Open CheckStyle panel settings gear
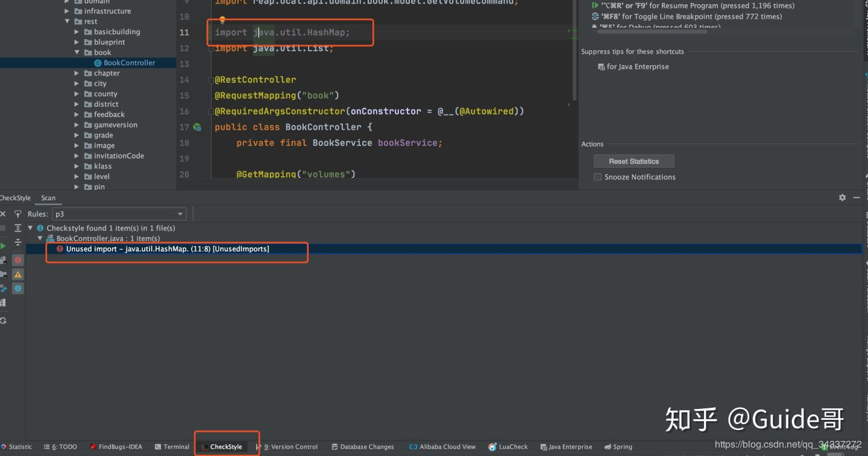Screen dimensions: 868x456 (842, 198)
